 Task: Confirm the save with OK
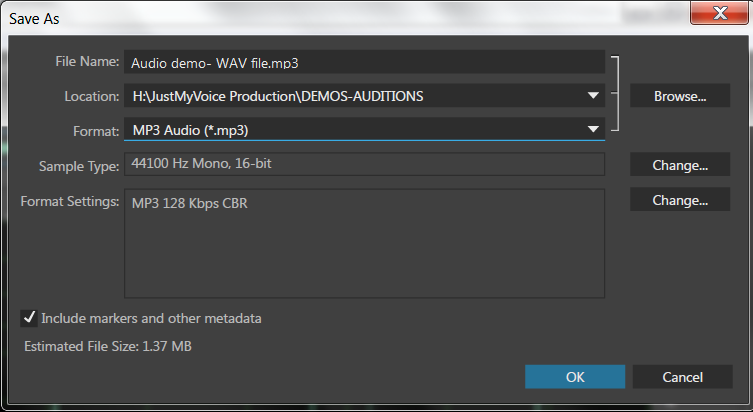tap(575, 377)
